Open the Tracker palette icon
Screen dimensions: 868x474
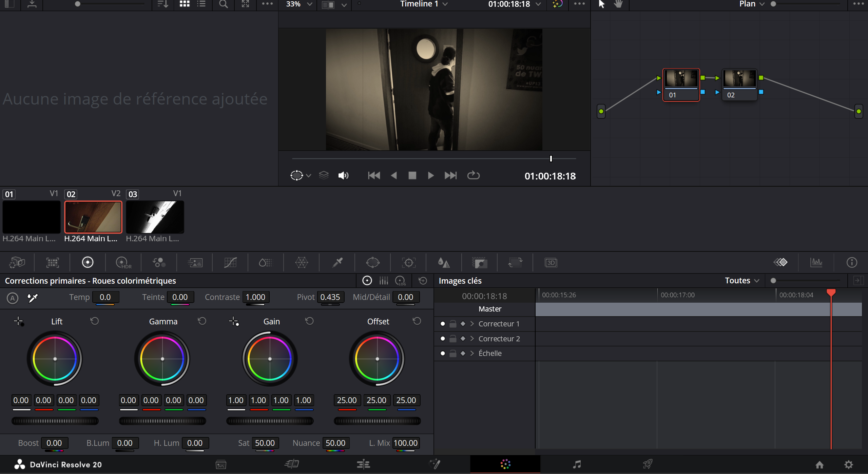tap(408, 262)
